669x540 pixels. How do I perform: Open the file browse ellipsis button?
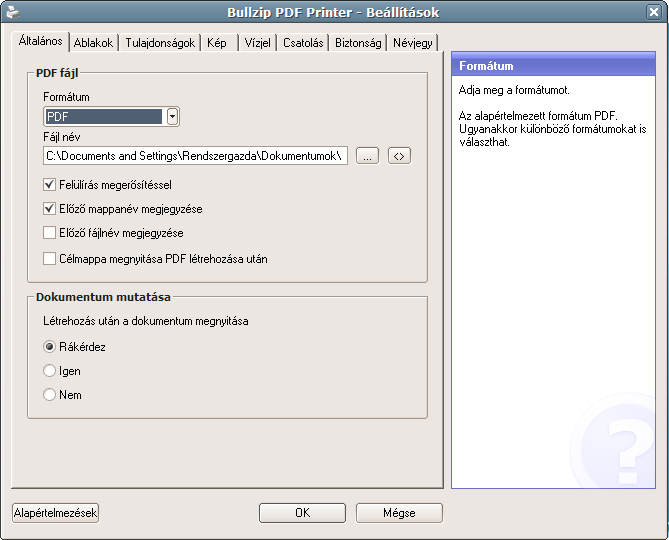tap(367, 156)
